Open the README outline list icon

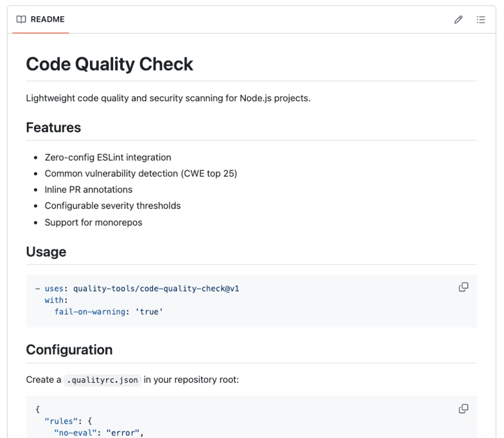point(481,20)
